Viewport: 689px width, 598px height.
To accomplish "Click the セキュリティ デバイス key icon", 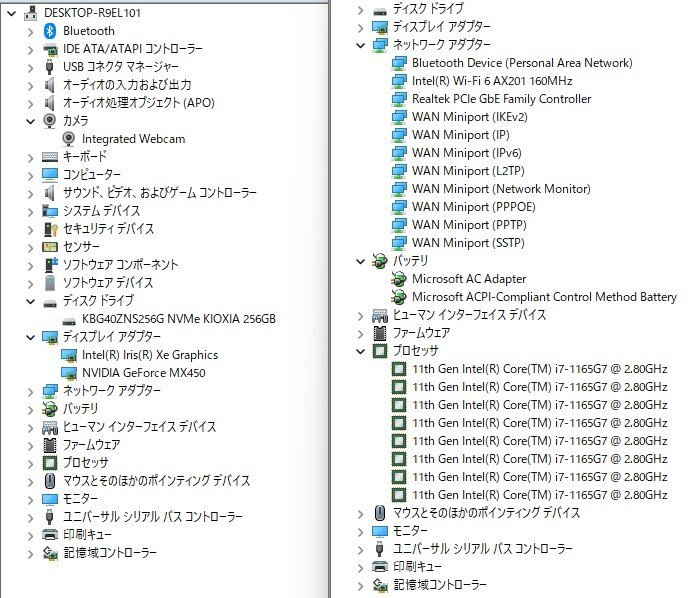I will tap(51, 229).
